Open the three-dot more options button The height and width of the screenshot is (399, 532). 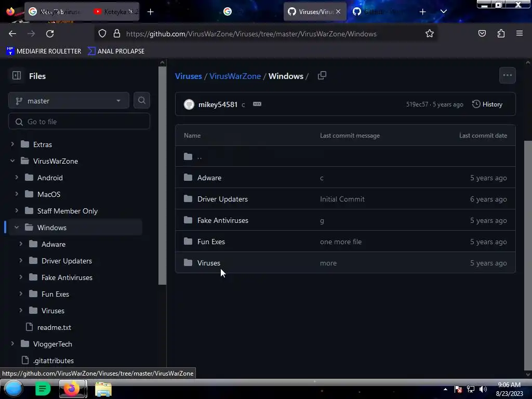click(x=507, y=75)
